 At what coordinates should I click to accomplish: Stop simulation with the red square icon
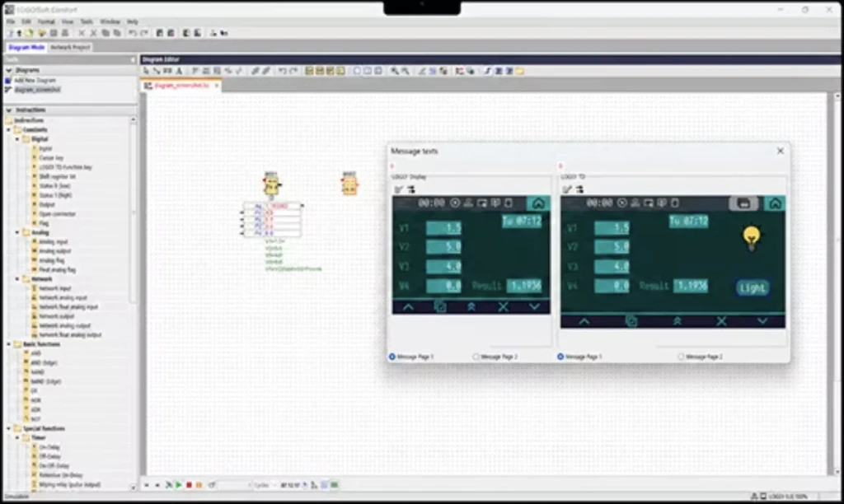[x=189, y=485]
